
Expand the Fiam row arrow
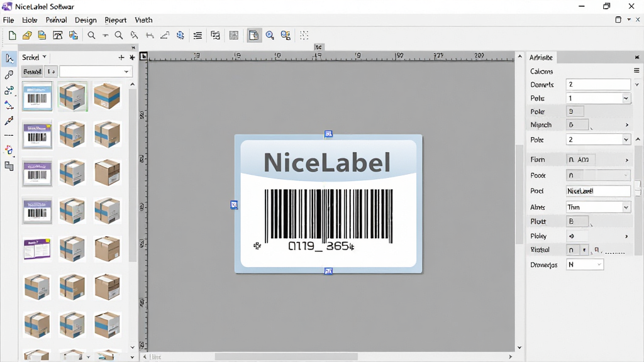(627, 160)
